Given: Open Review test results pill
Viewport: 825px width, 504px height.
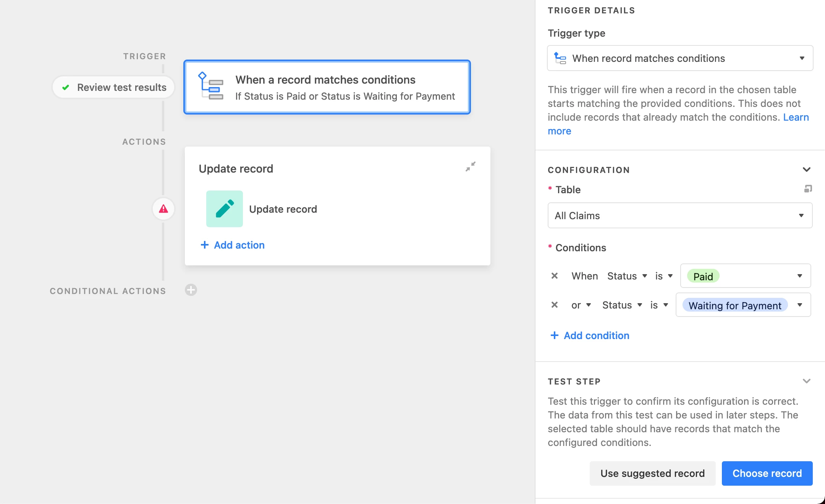Looking at the screenshot, I should point(114,87).
